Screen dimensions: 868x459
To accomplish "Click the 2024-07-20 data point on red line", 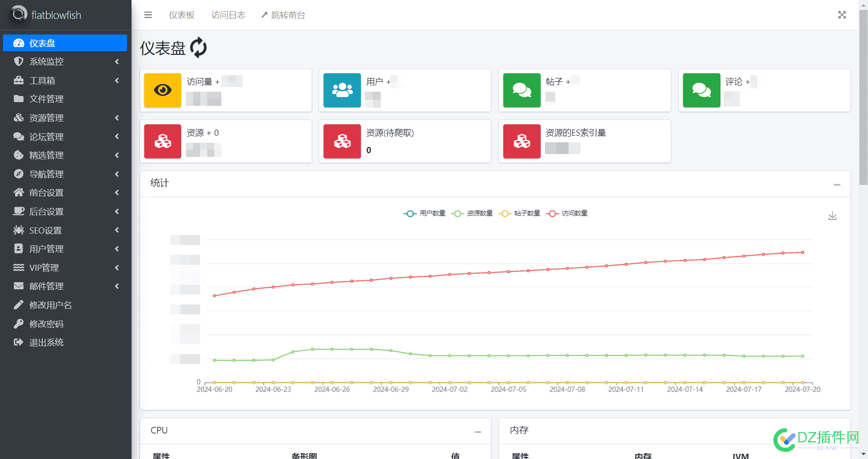I will click(x=803, y=252).
